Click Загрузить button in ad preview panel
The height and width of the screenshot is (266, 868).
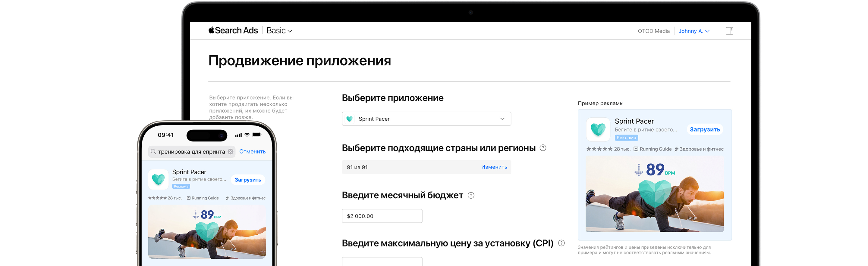(x=705, y=129)
